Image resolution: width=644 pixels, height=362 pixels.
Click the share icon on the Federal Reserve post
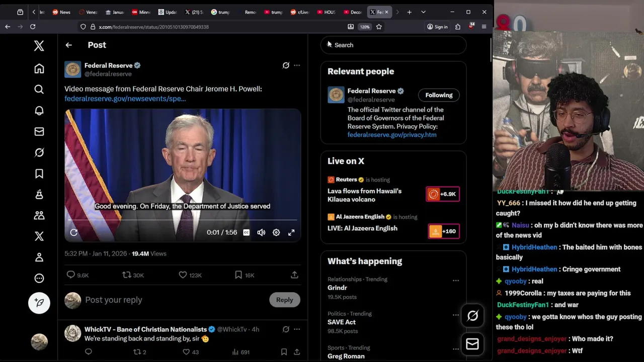[294, 275]
